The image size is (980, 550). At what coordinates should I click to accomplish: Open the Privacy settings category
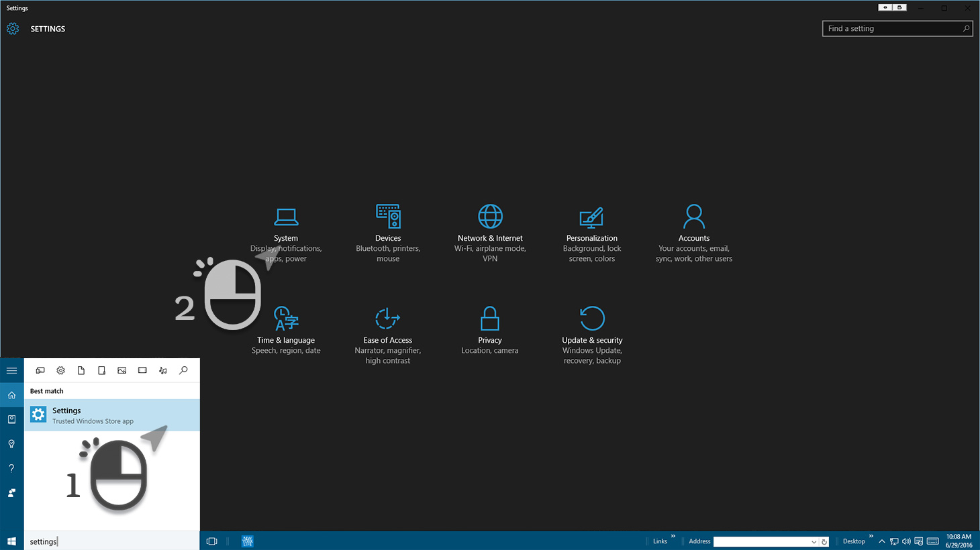click(490, 329)
